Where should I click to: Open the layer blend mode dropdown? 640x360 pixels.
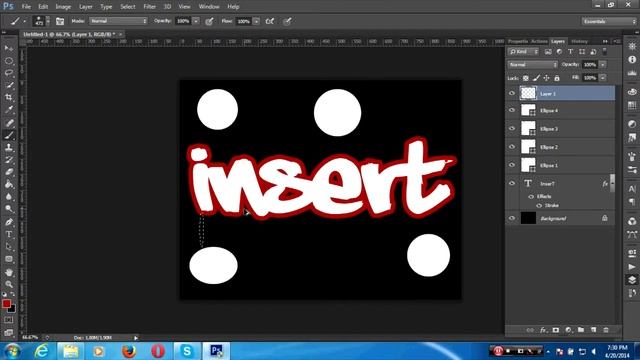(533, 64)
